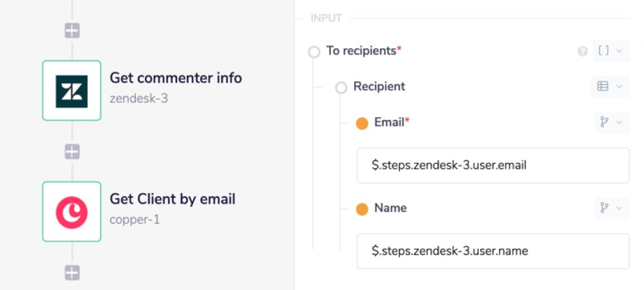The image size is (644, 290).
Task: Select the Get commenter info step title
Action: (x=176, y=78)
